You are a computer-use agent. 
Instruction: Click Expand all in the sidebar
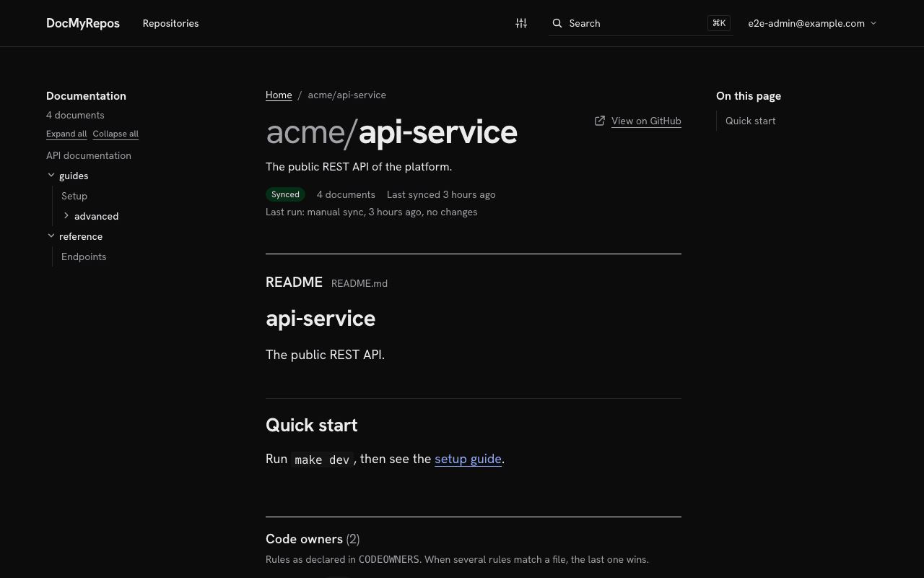coord(66,134)
